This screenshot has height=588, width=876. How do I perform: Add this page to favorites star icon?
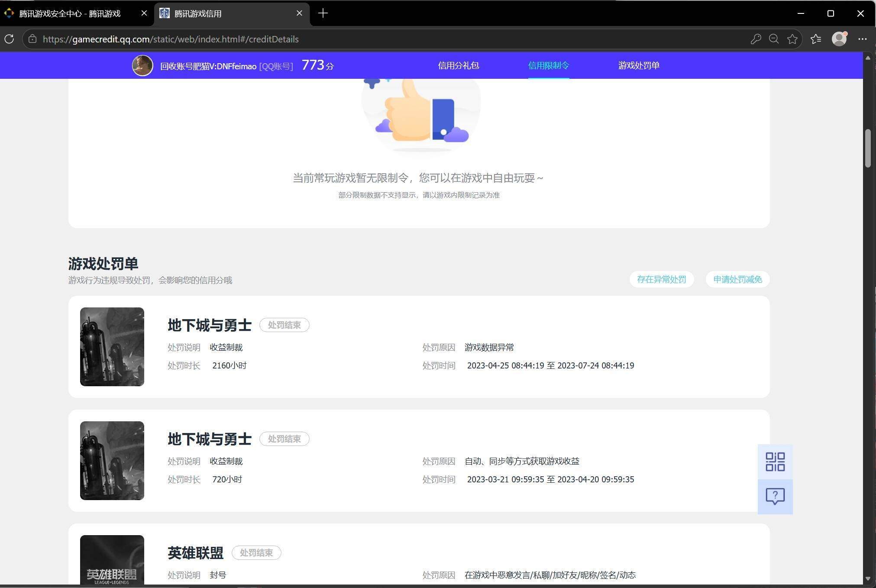792,39
